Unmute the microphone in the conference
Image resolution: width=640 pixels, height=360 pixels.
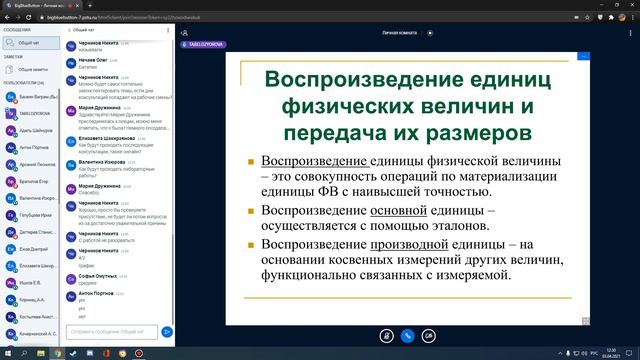click(386, 336)
